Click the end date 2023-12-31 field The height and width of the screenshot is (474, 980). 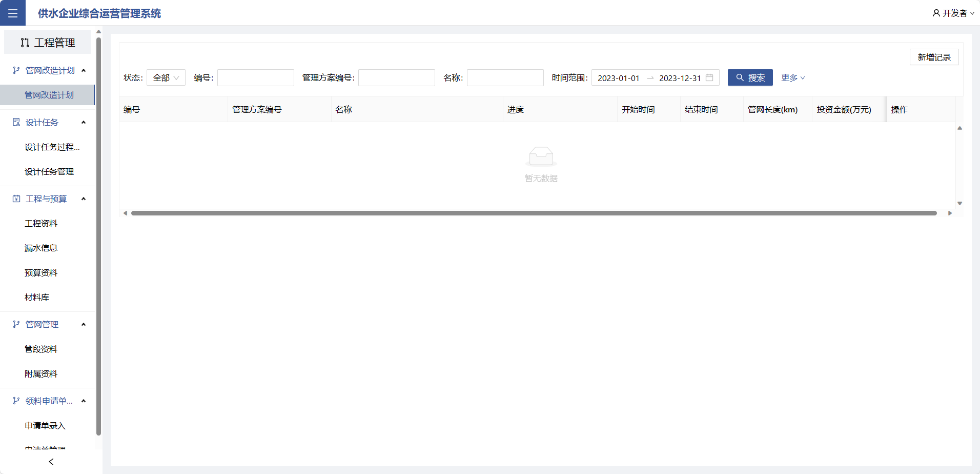coord(680,78)
